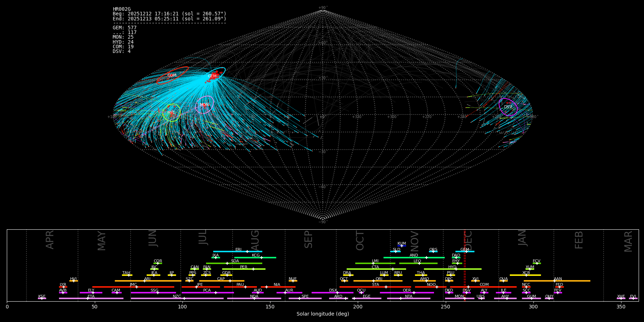Click the +270° right ascension label

[426, 117]
